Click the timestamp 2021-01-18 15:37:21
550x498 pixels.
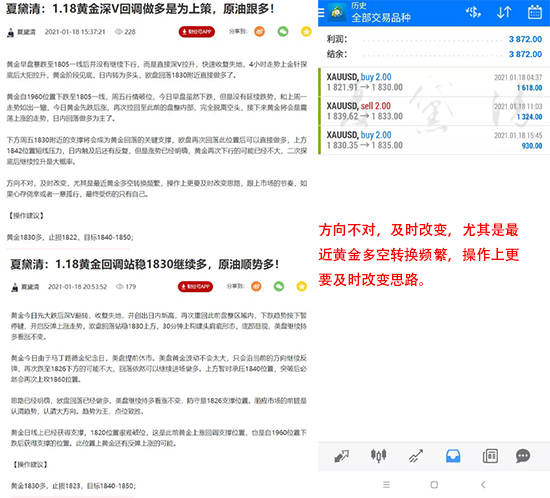75,32
